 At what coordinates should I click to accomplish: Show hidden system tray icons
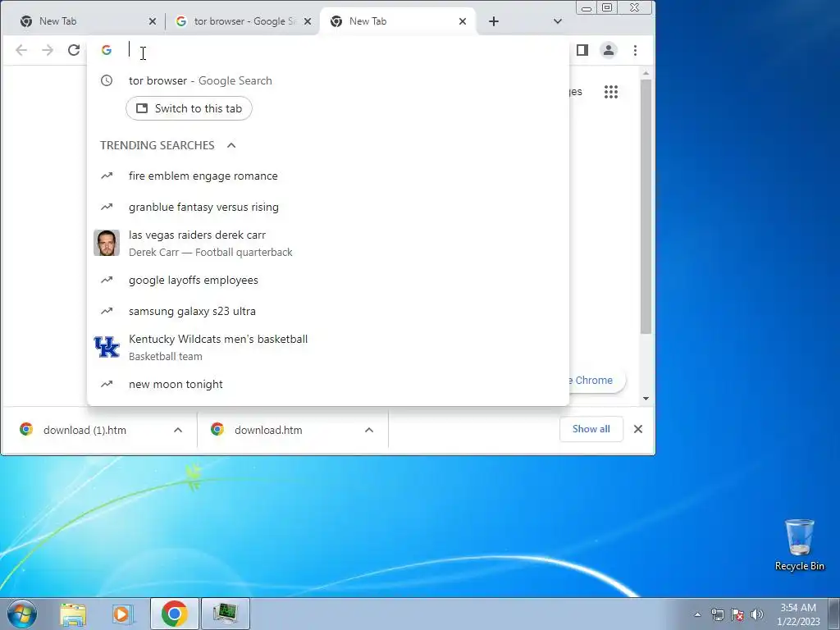697,614
